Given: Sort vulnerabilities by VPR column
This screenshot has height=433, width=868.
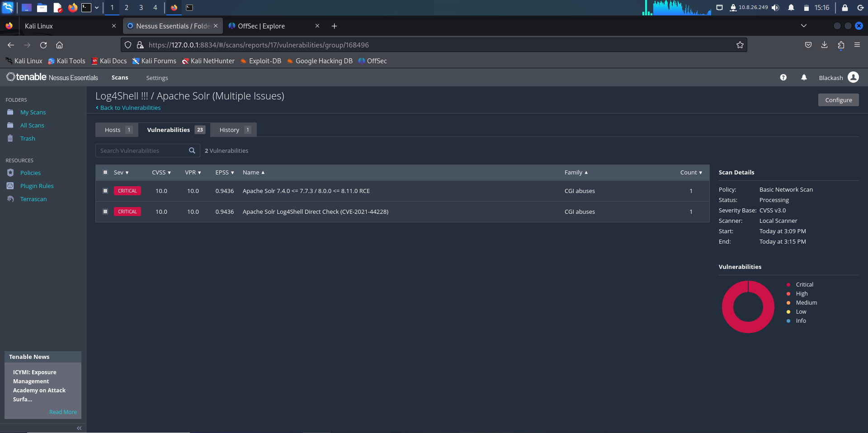Looking at the screenshot, I should pos(193,172).
